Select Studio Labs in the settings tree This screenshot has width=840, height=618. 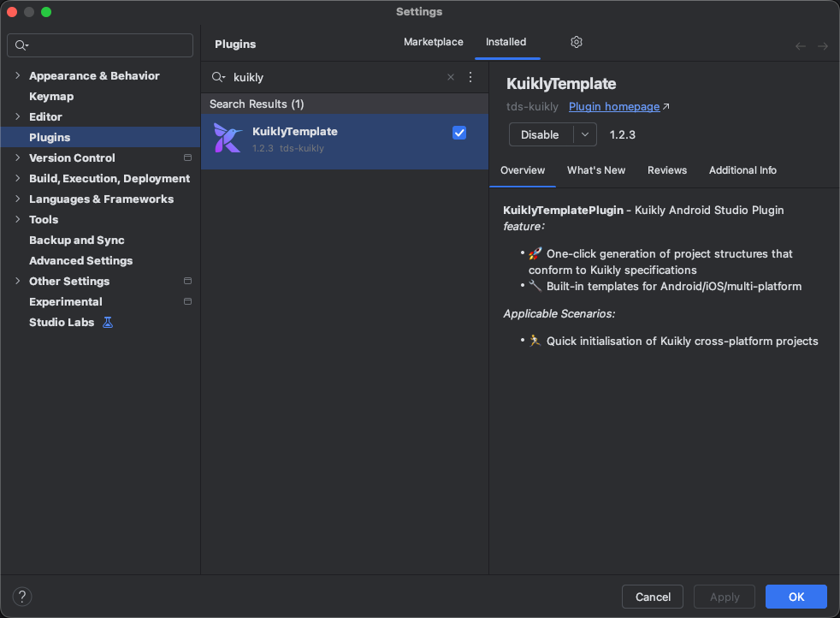click(62, 322)
